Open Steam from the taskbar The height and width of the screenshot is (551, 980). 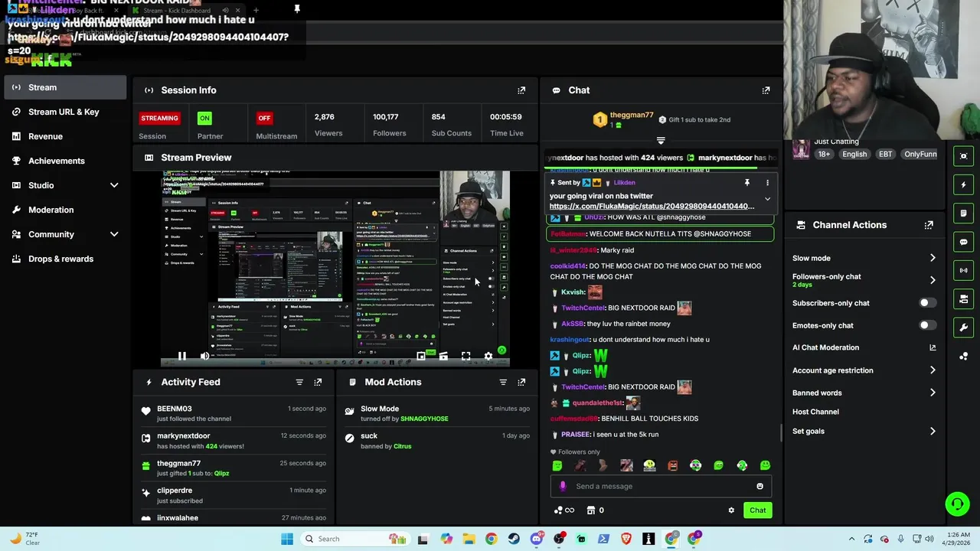tap(514, 539)
